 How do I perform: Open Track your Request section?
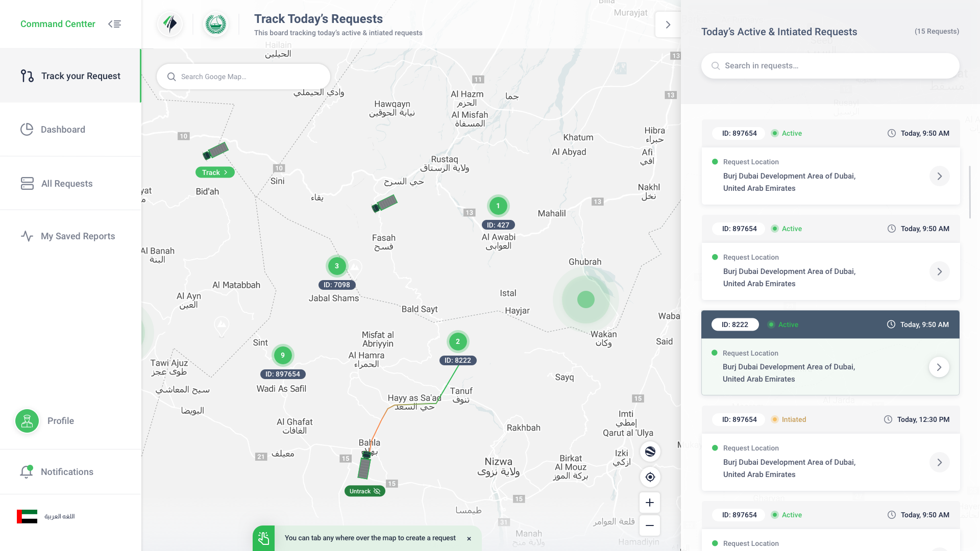pos(70,76)
